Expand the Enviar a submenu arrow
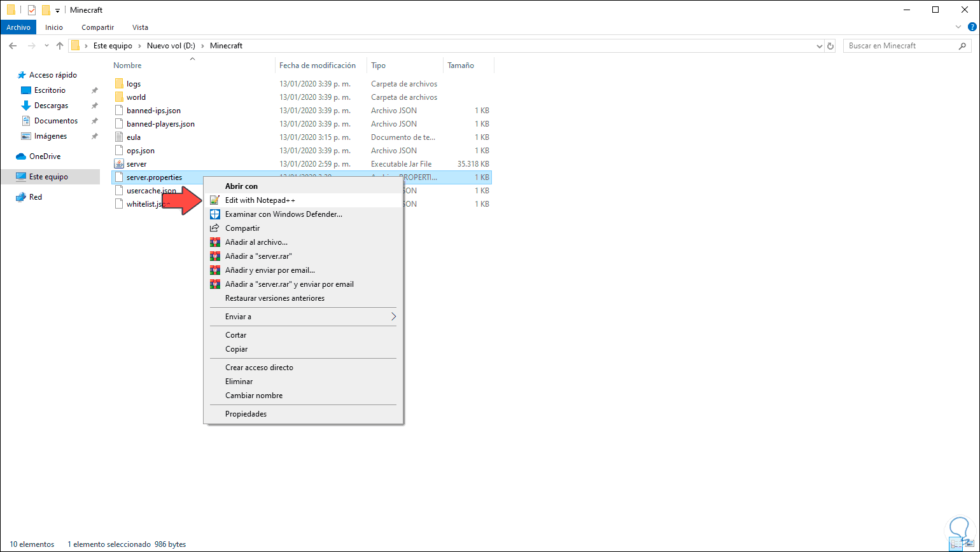 [393, 317]
